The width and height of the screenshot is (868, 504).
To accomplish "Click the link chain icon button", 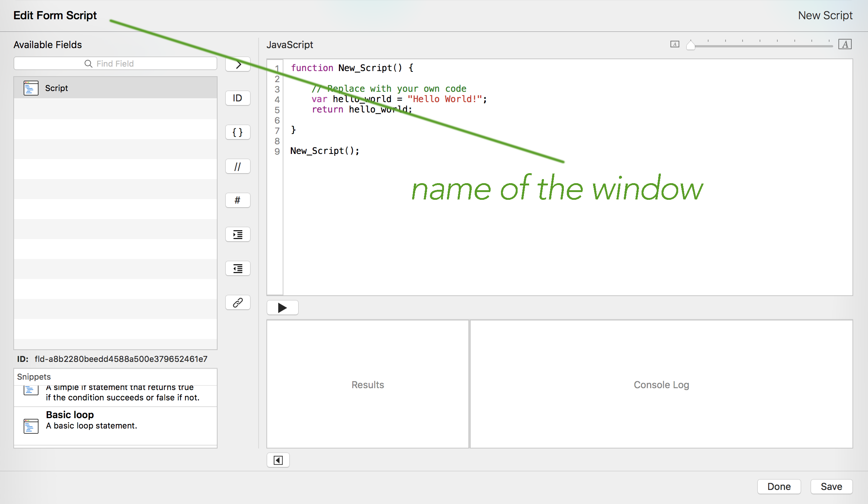I will click(238, 302).
